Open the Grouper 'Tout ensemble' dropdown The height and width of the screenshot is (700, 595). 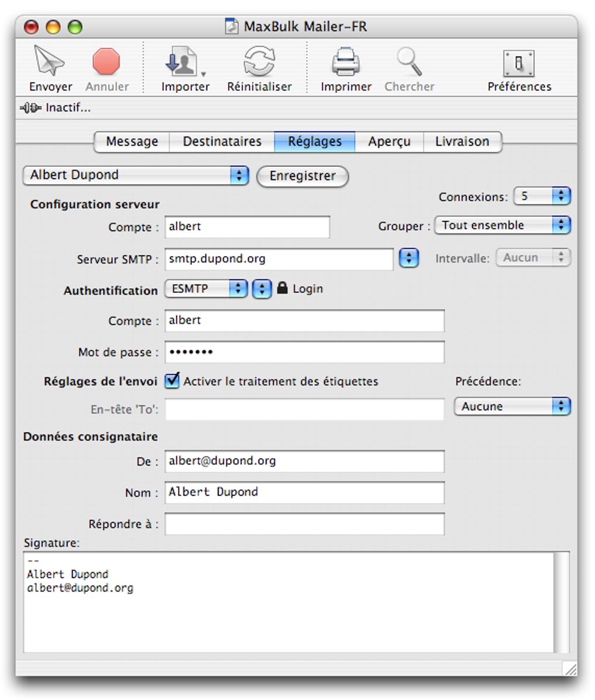(503, 225)
